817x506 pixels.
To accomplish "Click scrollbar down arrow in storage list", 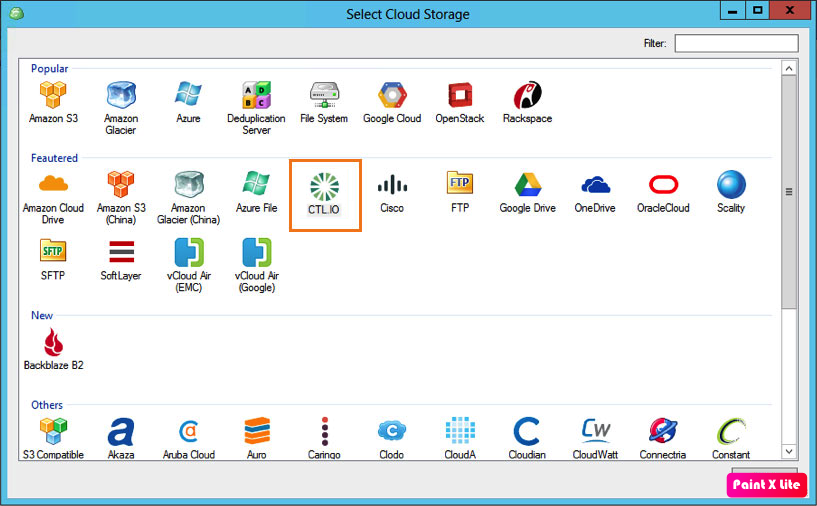I will 789,451.
